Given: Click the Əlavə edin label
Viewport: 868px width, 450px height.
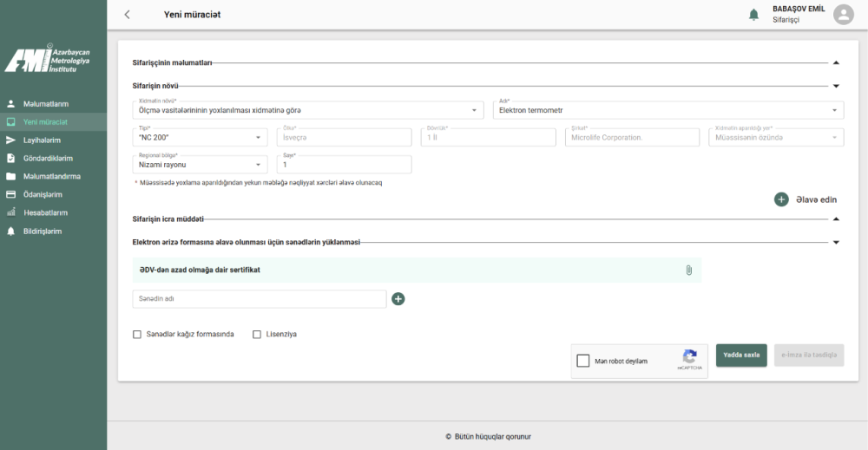Looking at the screenshot, I should (x=817, y=199).
